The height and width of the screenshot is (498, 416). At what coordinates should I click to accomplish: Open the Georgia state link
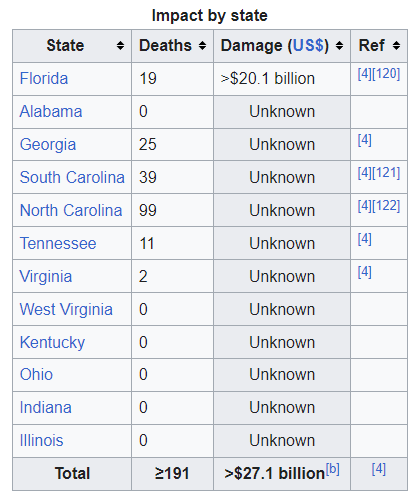[48, 145]
